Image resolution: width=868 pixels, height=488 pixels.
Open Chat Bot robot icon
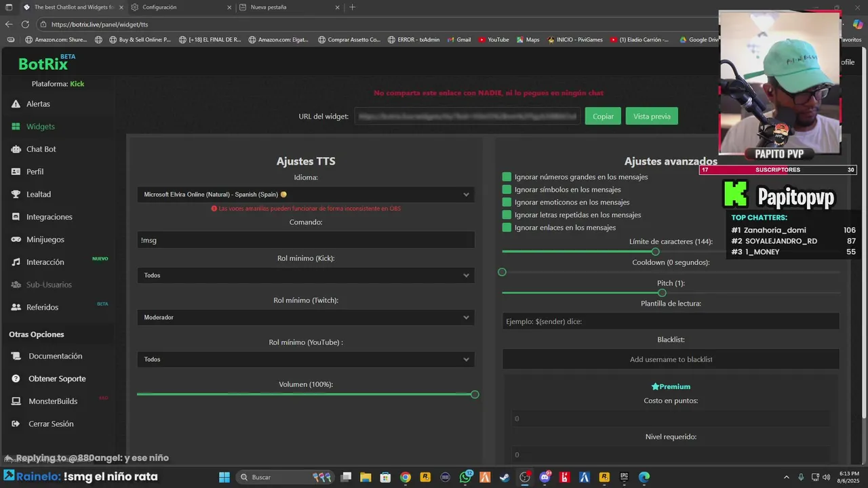pyautogui.click(x=16, y=149)
